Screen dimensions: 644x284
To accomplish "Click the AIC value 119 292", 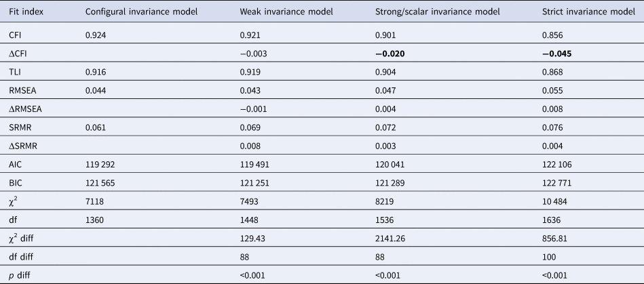I will point(100,163).
